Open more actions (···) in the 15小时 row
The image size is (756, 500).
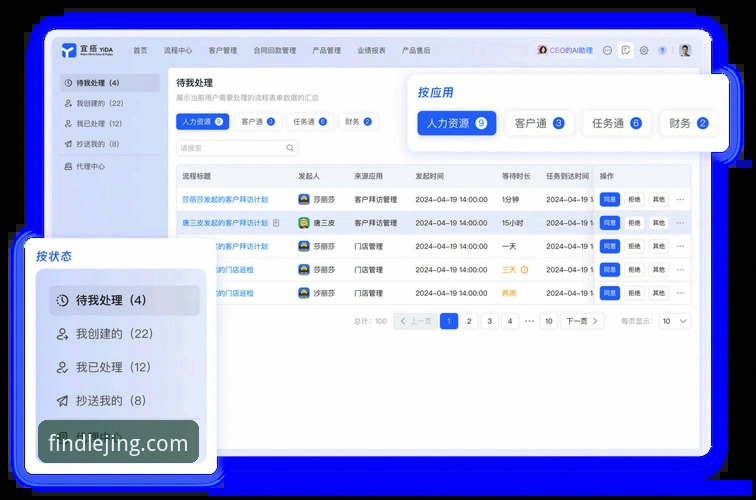point(680,223)
